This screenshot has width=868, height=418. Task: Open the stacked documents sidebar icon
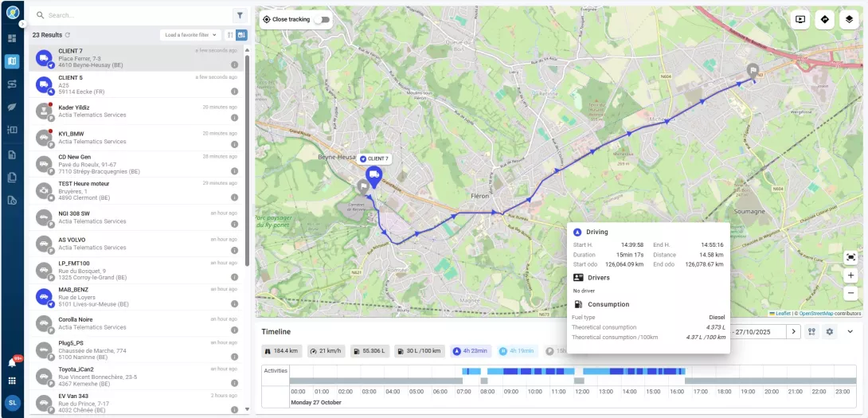(12, 178)
